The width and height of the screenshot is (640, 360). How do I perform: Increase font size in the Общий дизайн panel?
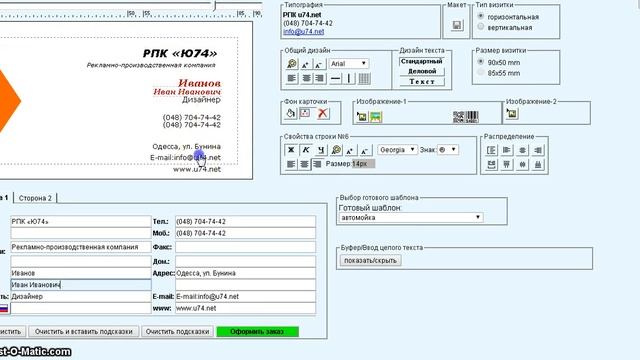(x=305, y=64)
